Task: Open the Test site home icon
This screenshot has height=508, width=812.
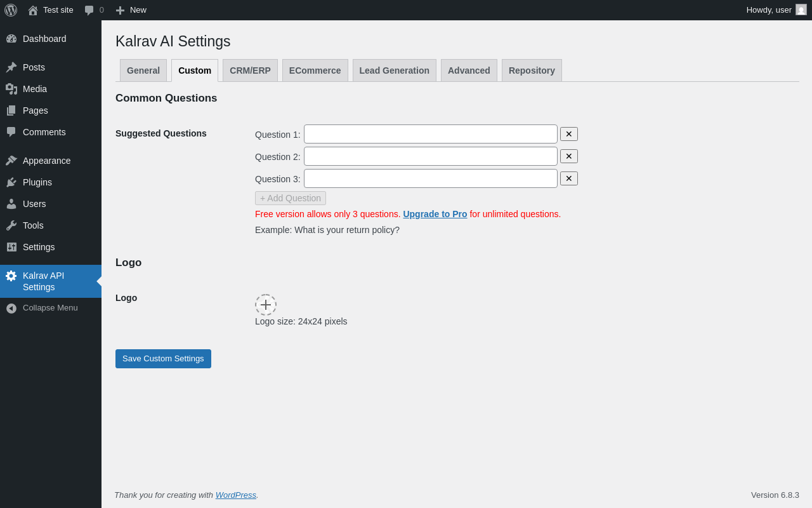Action: point(33,10)
